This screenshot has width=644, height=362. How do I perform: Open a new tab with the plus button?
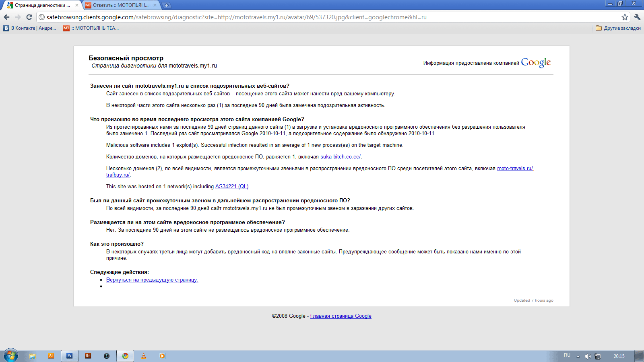[x=167, y=5]
